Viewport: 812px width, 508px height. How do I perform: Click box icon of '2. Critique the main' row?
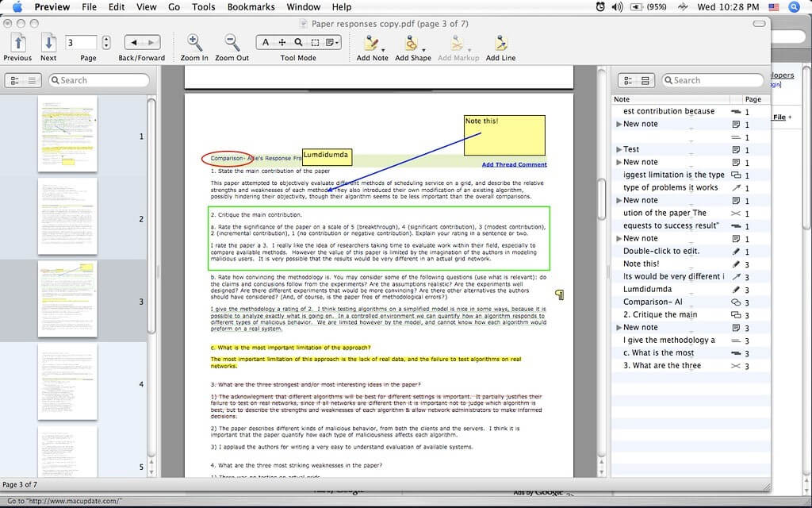(x=735, y=314)
